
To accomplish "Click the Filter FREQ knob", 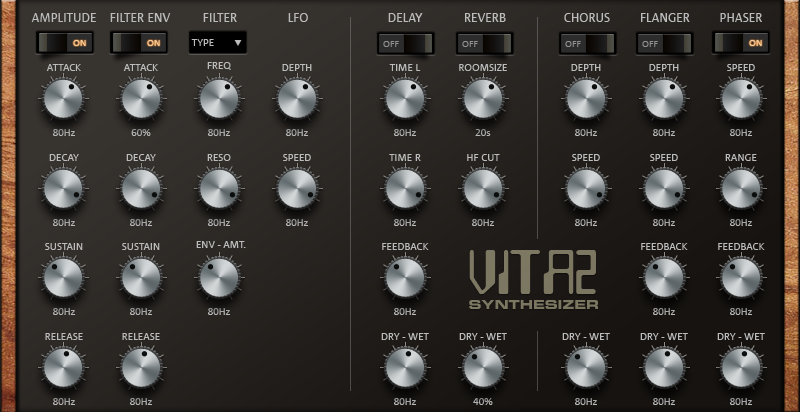I will click(219, 98).
